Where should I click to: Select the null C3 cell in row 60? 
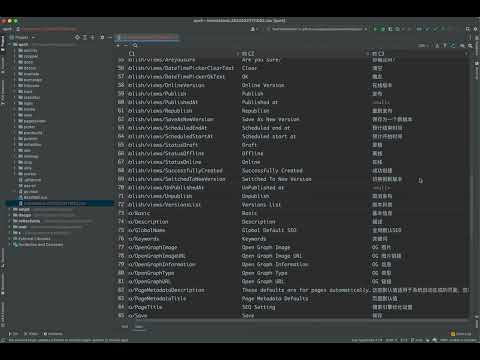point(381,102)
